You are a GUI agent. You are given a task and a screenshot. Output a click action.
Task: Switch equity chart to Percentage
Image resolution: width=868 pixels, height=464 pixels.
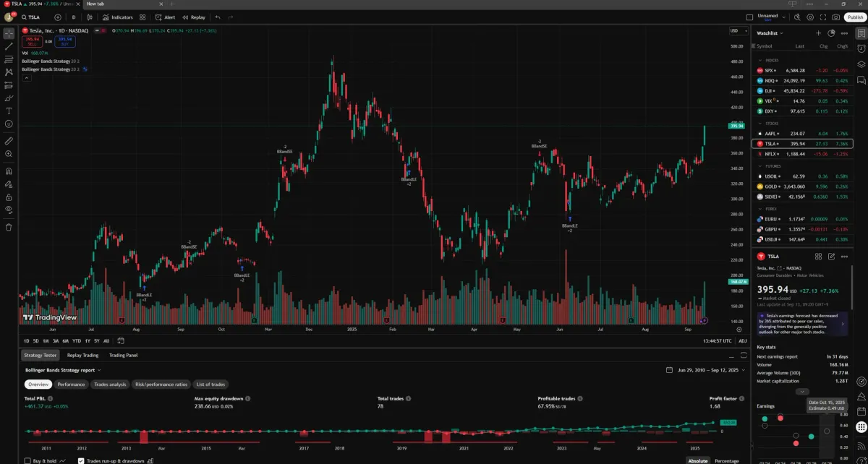[727, 460]
